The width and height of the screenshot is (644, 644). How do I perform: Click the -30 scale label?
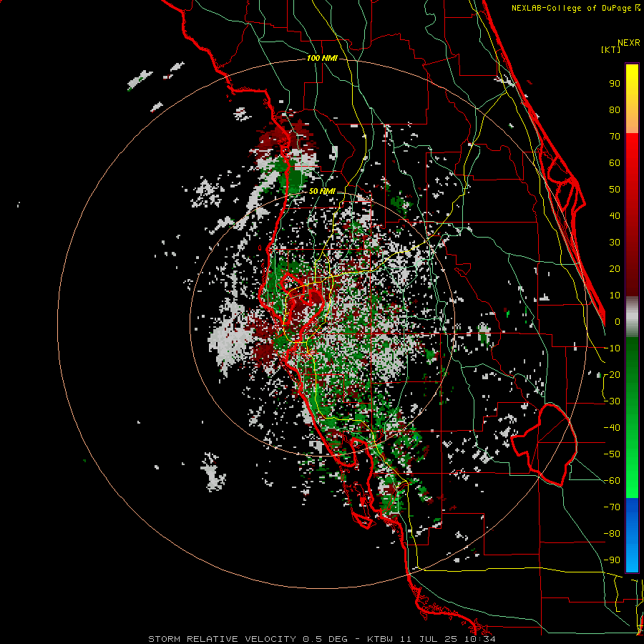point(612,401)
